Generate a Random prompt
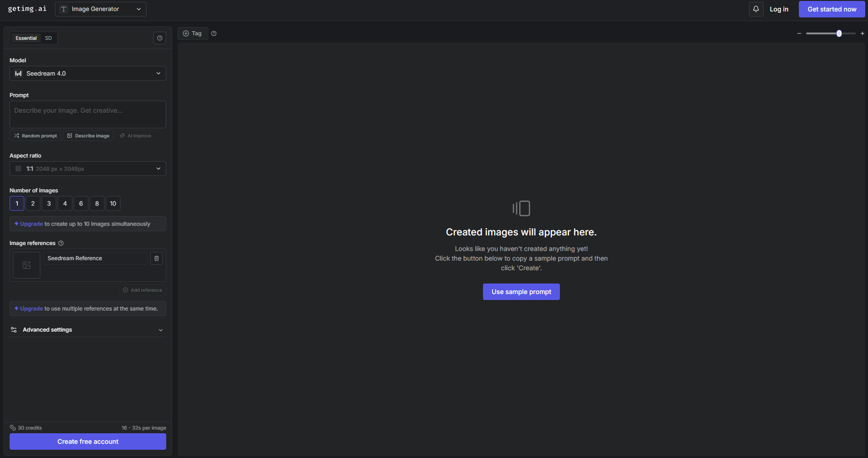The height and width of the screenshot is (458, 868). tap(35, 136)
